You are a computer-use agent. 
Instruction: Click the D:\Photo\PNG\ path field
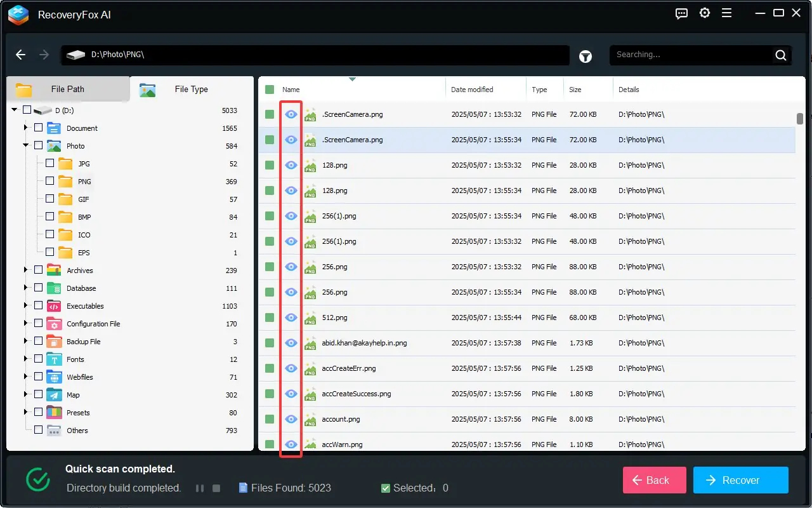[x=315, y=55]
